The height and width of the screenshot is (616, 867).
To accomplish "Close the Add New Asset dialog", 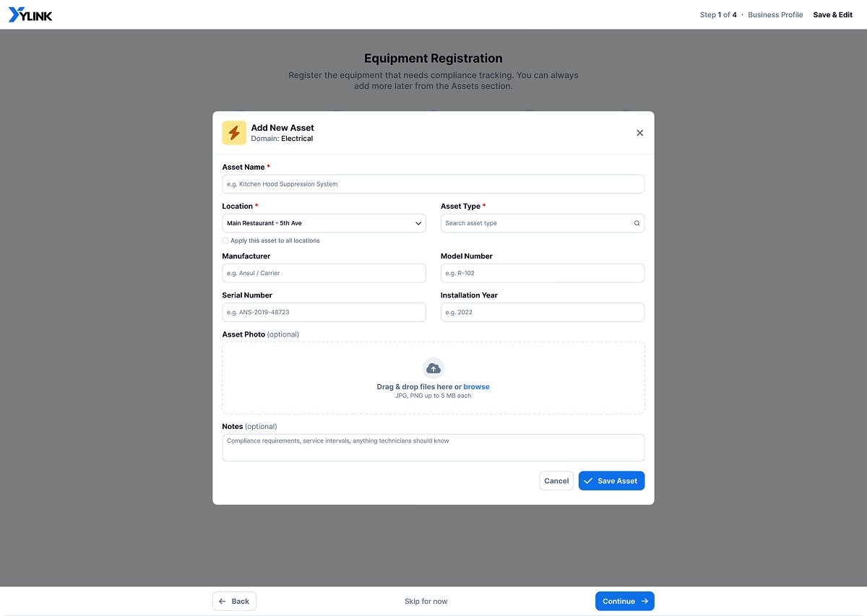I will coord(639,133).
